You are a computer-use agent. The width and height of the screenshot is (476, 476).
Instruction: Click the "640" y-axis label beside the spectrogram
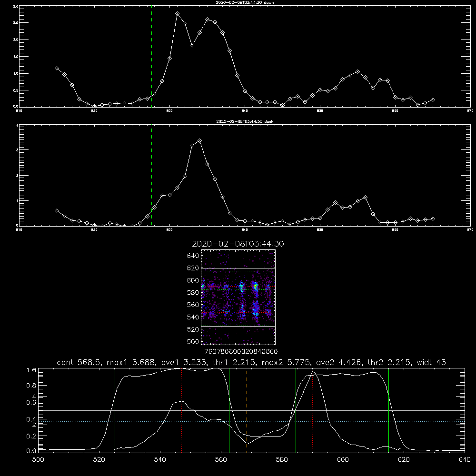193,256
